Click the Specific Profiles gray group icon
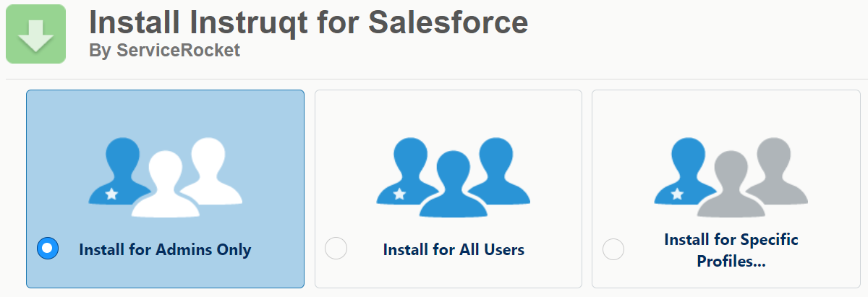Screen dimensions: 868x297 point(731,177)
